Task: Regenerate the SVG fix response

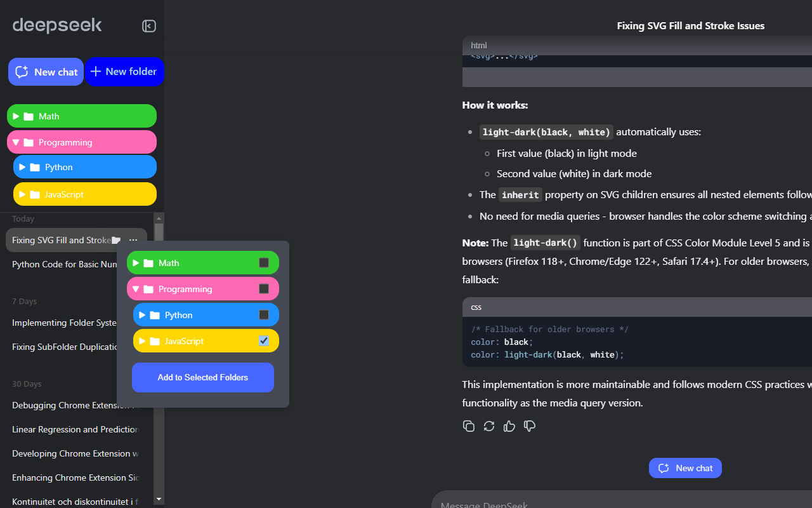Action: 489,426
